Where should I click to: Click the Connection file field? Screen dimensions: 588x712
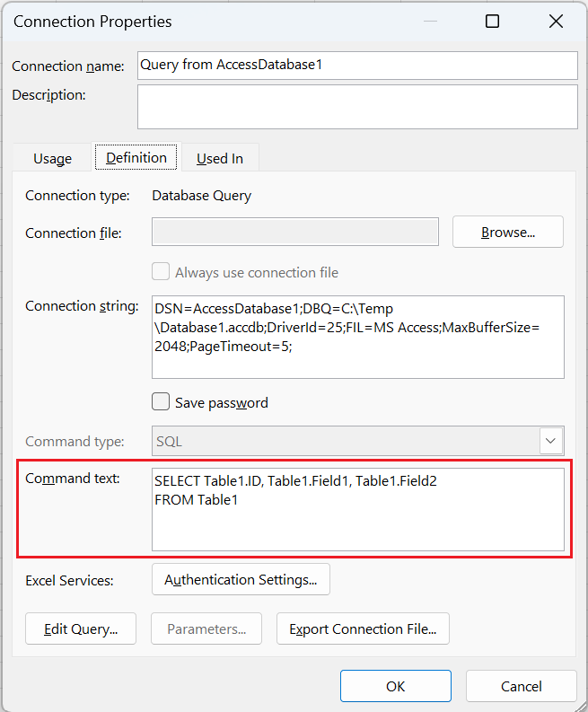coord(295,232)
